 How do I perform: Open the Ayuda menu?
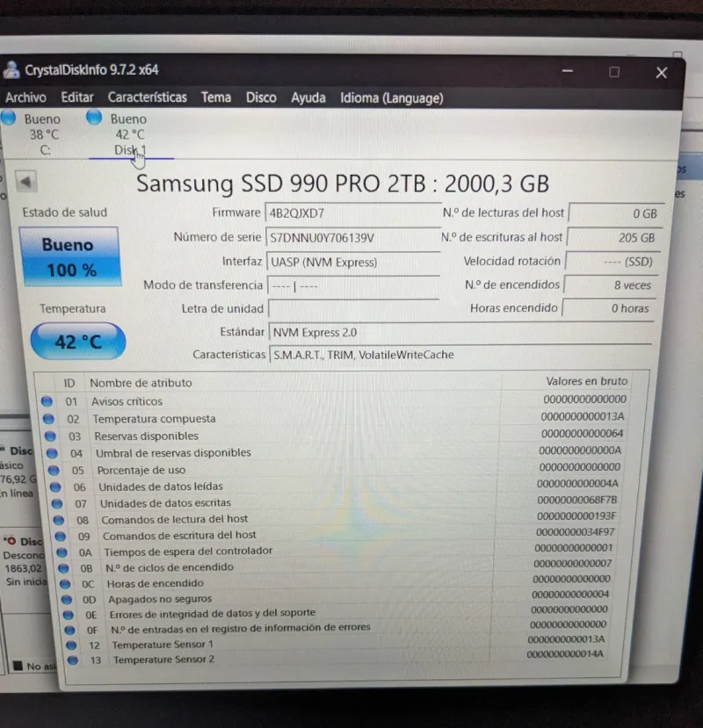click(308, 98)
